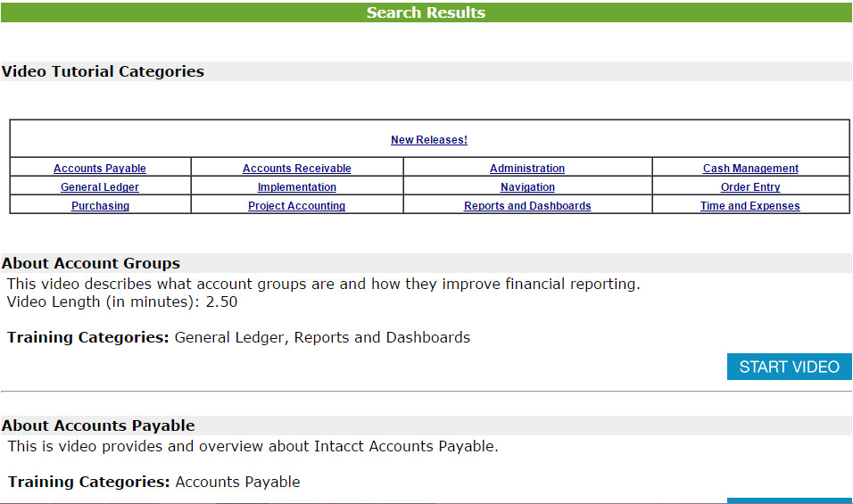View Reports and Dashboards category

(527, 206)
